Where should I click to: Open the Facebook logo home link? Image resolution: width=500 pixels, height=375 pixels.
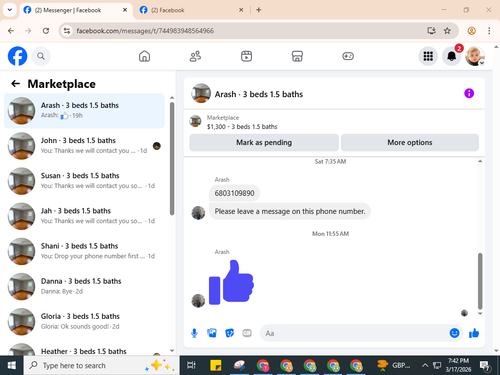click(x=17, y=56)
